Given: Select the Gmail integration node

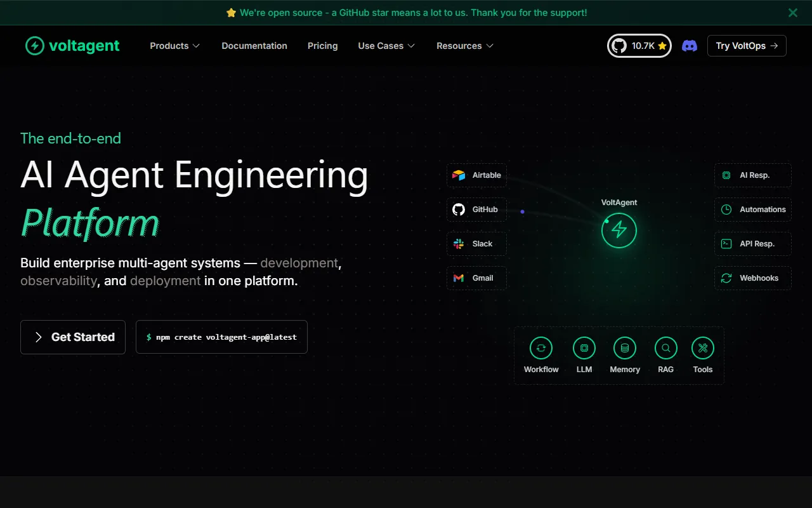Looking at the screenshot, I should point(476,278).
